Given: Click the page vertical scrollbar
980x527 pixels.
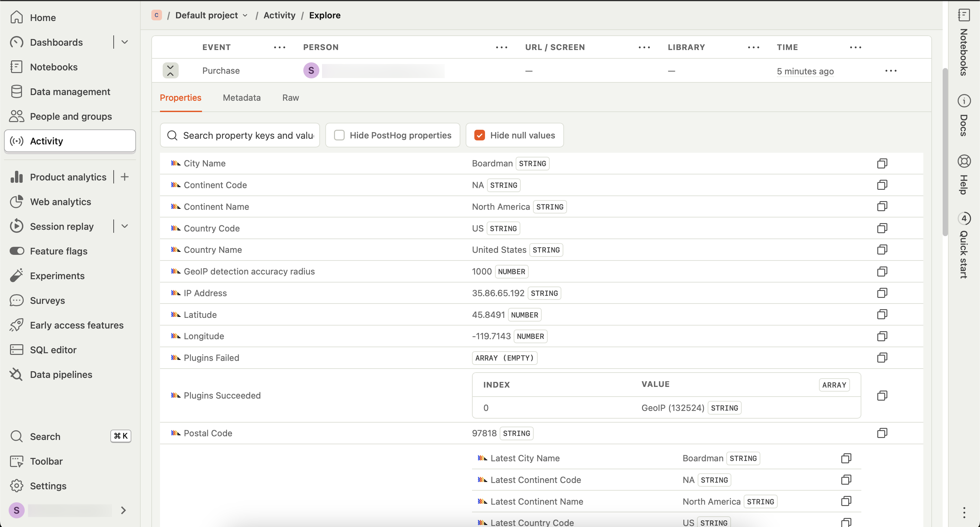Looking at the screenshot, I should click(945, 152).
